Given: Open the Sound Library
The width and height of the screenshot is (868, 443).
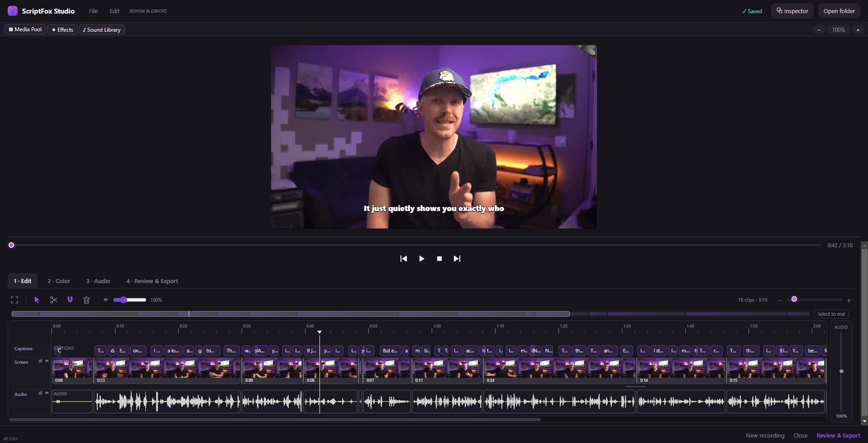Looking at the screenshot, I should tap(102, 29).
